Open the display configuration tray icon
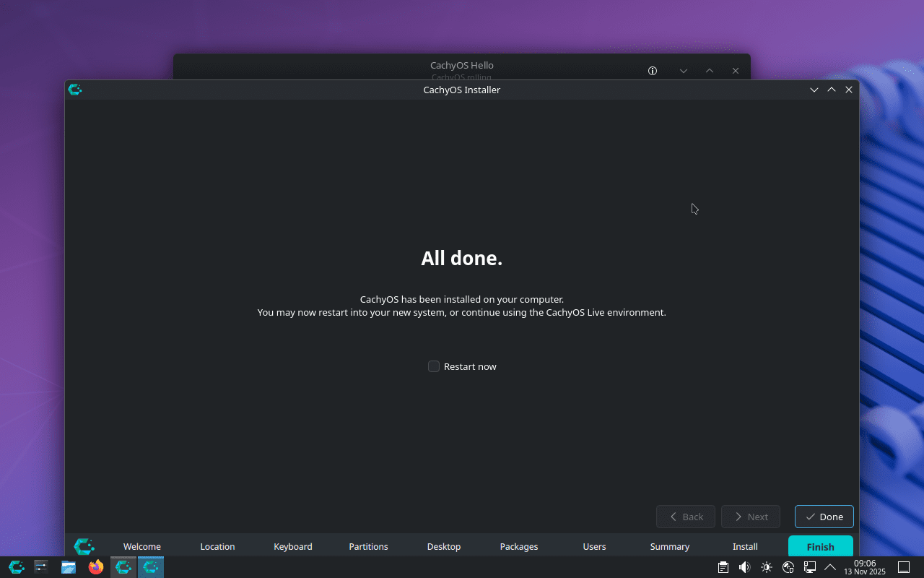This screenshot has height=578, width=924. click(x=808, y=567)
